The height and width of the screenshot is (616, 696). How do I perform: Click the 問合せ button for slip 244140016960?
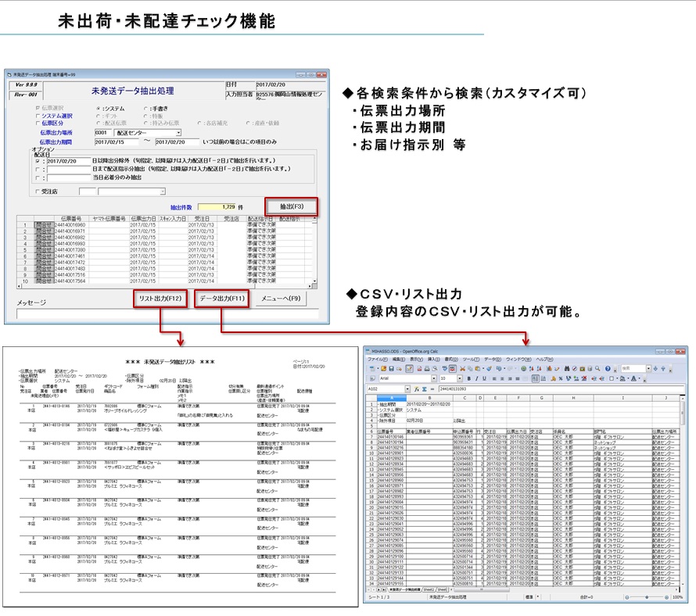44,225
